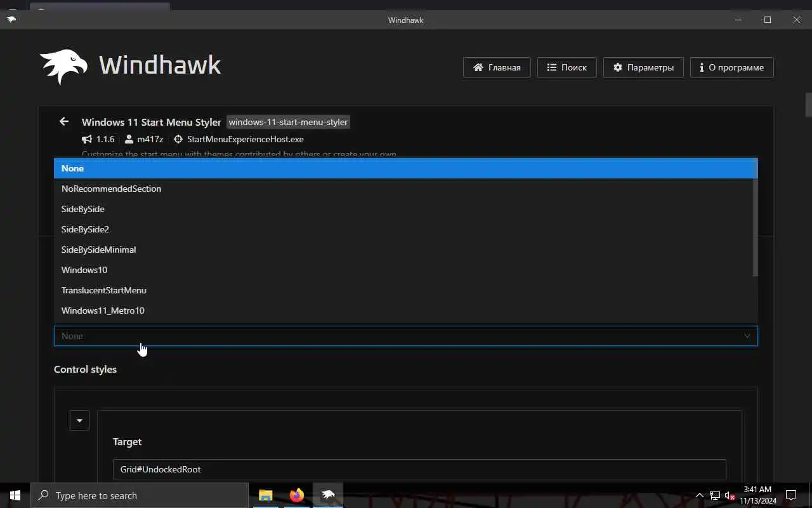Click the theme combo box showing None
Viewport: 812px width, 508px height.
coord(405,336)
